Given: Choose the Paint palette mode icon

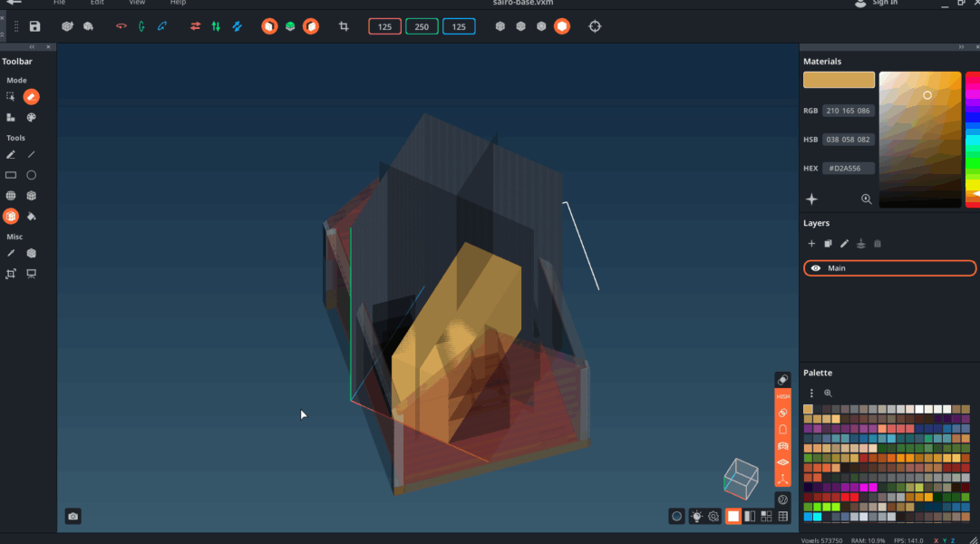Looking at the screenshot, I should pyautogui.click(x=31, y=118).
